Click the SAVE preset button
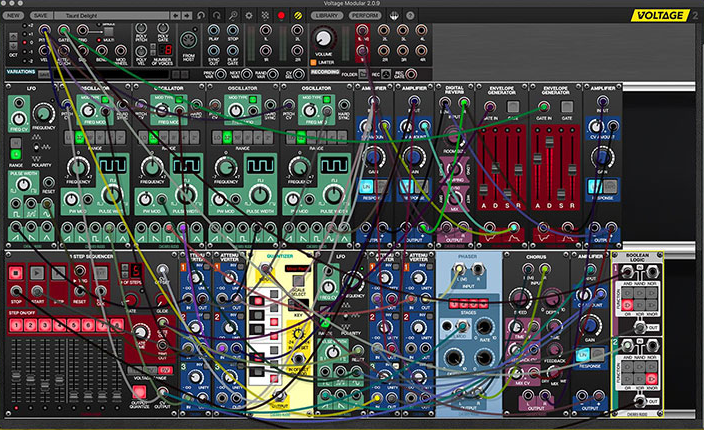 pos(40,15)
